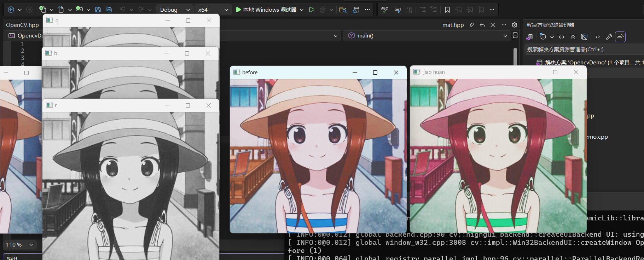Open the x64 platform dropdown

click(x=213, y=10)
